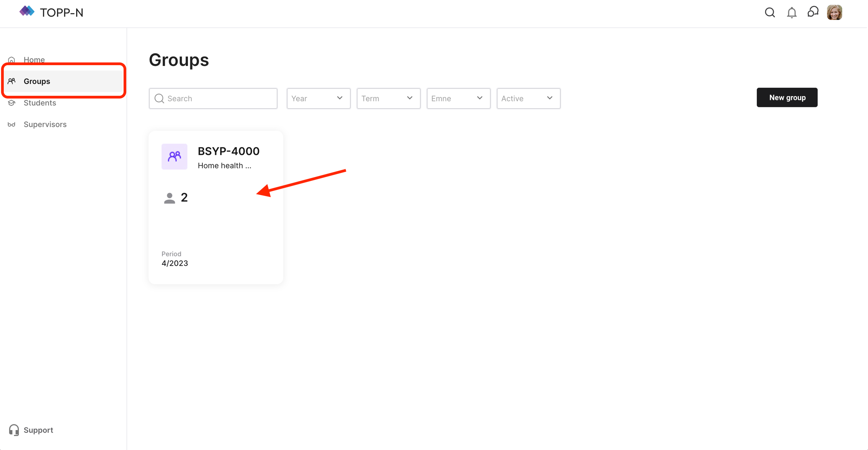The image size is (868, 450).
Task: Click the purple group icon on BSYP-4000 card
Action: 174,156
